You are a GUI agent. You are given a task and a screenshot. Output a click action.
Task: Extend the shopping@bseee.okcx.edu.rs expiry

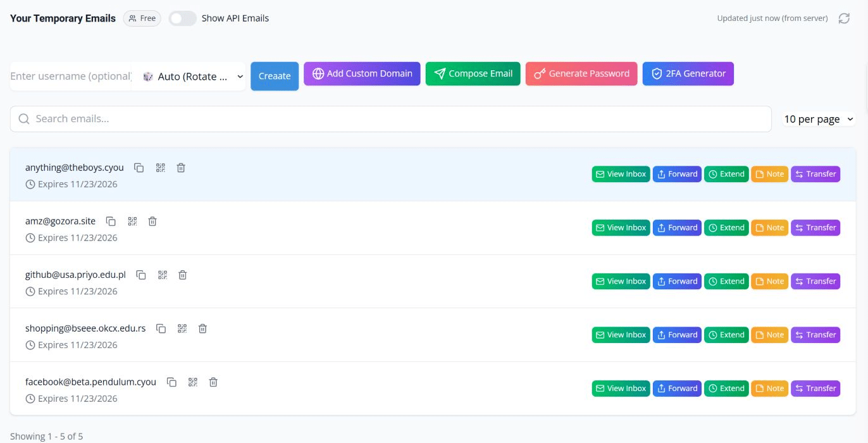coord(726,335)
